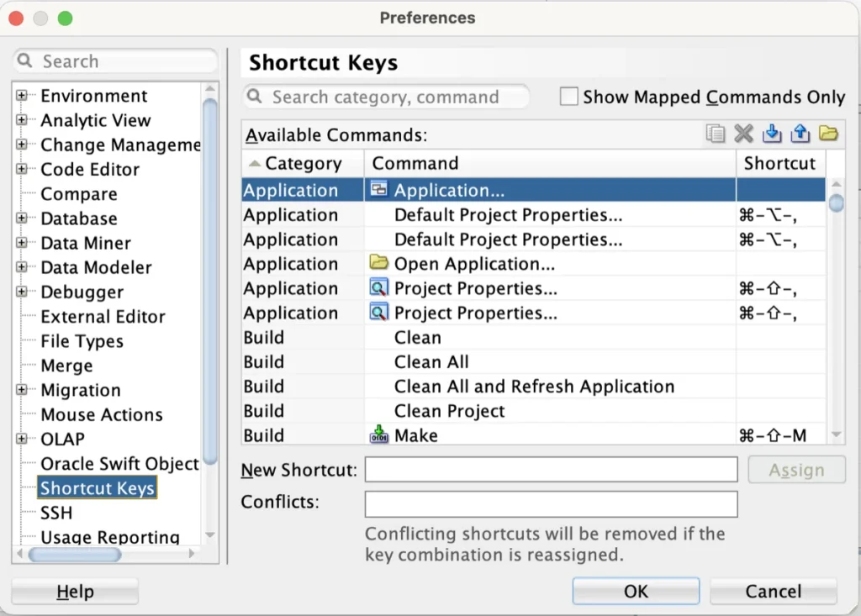861x616 pixels.
Task: Sort by the Shortcut column header
Action: [780, 163]
